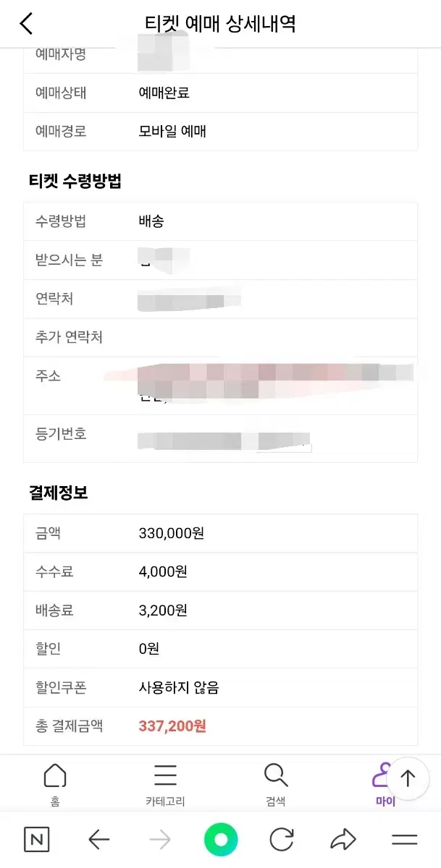Go back with the browser left arrow

[98, 840]
